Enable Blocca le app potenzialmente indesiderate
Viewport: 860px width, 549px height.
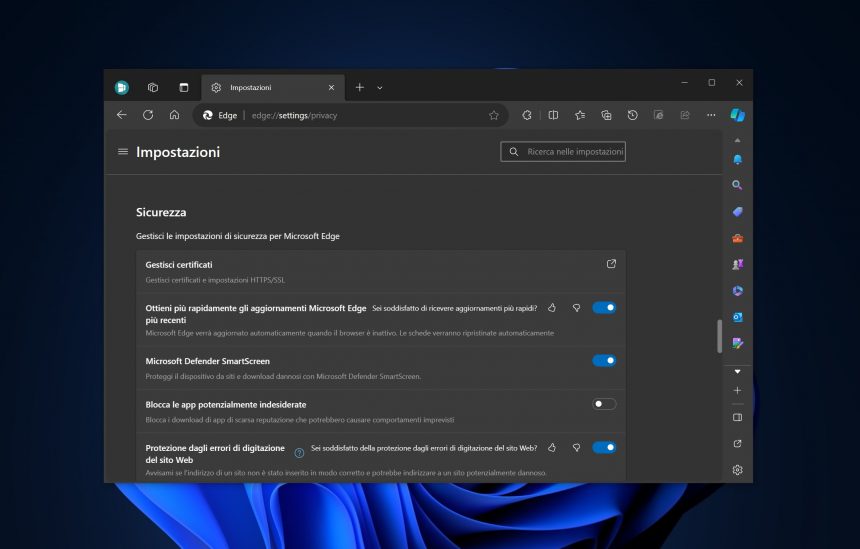click(x=604, y=404)
